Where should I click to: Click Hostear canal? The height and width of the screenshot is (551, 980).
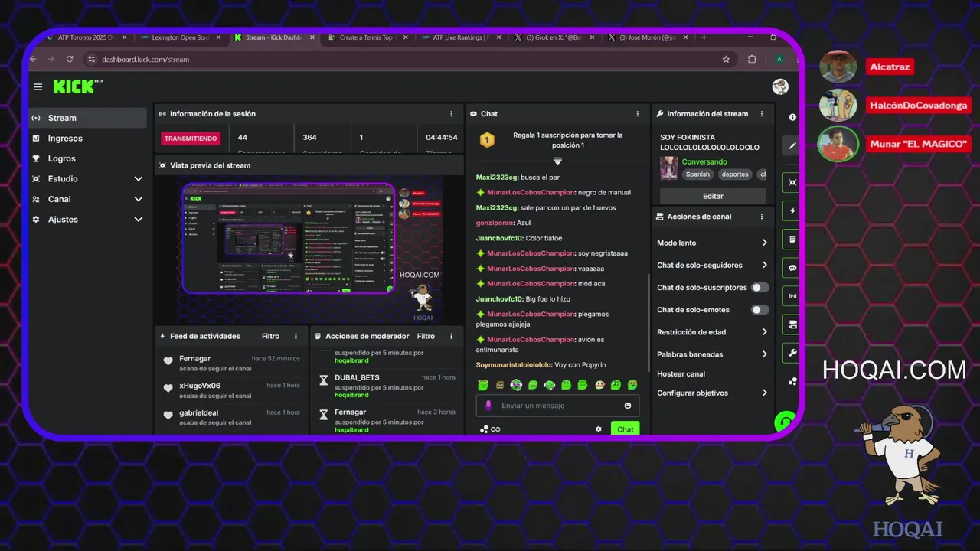pyautogui.click(x=681, y=374)
